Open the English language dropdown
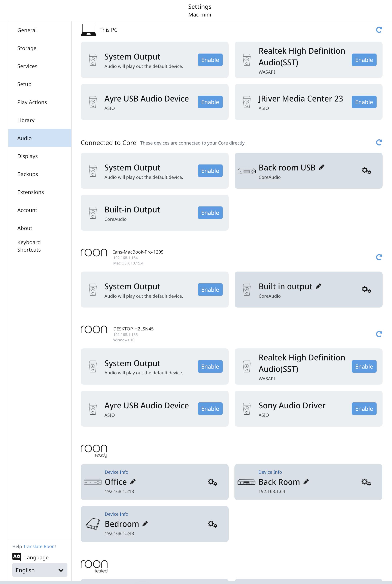 [40, 570]
